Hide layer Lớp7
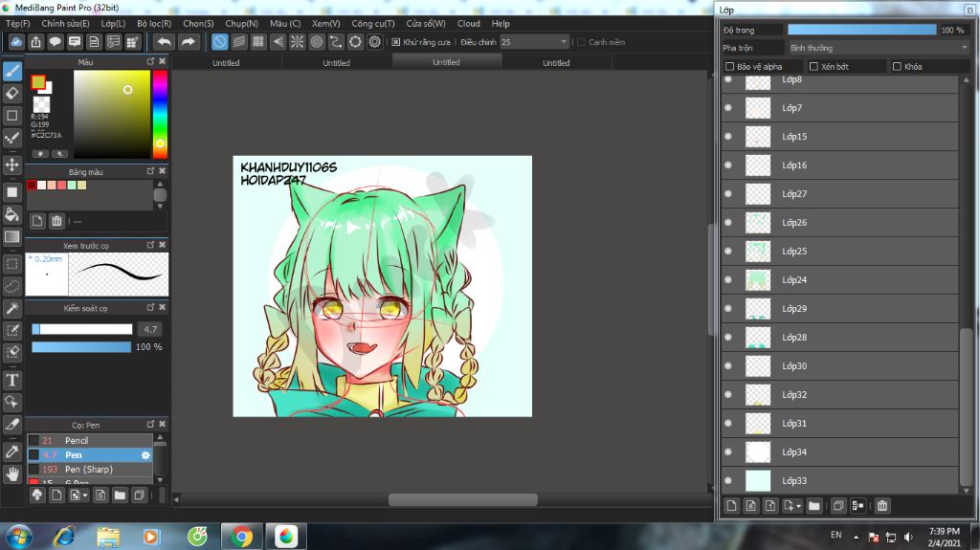 [728, 107]
